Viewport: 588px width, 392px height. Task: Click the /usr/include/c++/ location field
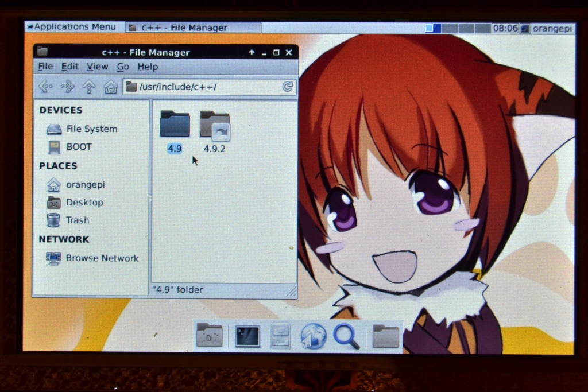210,87
